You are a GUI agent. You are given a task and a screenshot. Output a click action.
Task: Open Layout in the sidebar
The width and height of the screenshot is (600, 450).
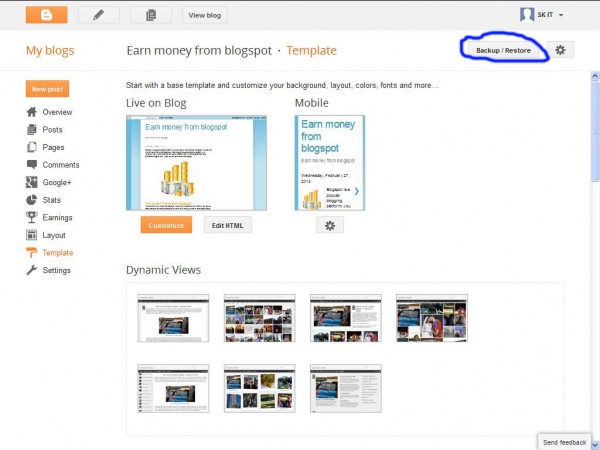(x=54, y=235)
